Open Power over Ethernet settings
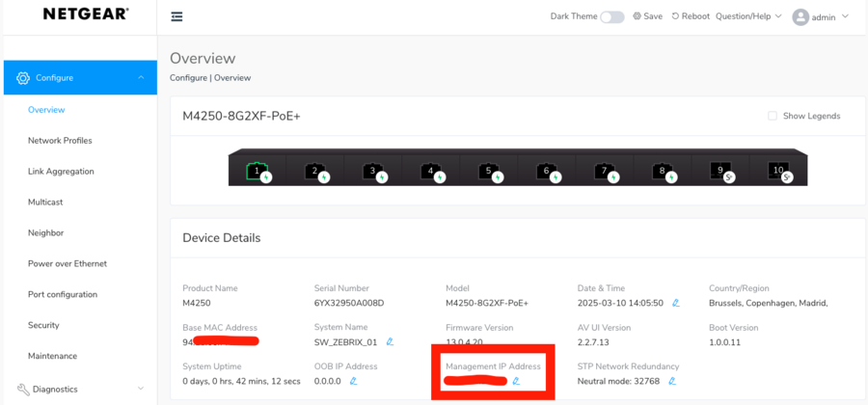The height and width of the screenshot is (405, 868). coord(68,263)
